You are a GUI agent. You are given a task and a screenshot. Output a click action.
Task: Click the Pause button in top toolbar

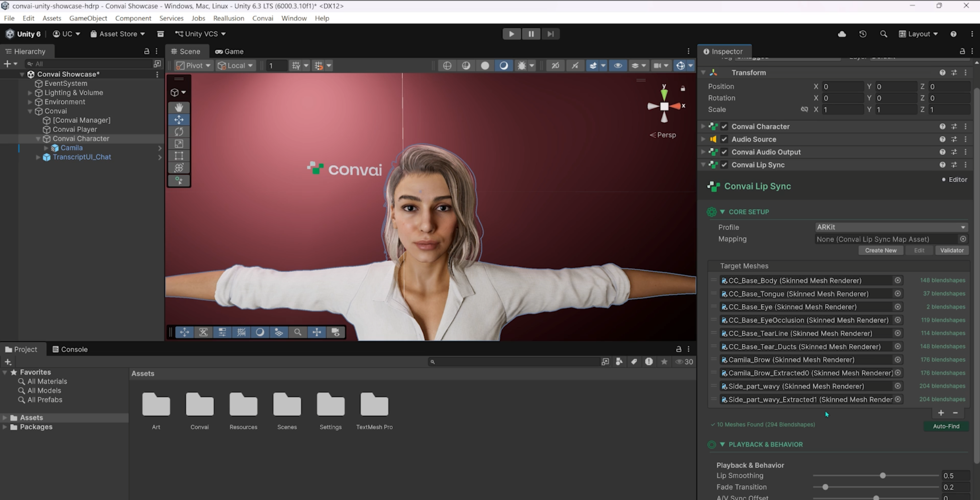click(531, 34)
